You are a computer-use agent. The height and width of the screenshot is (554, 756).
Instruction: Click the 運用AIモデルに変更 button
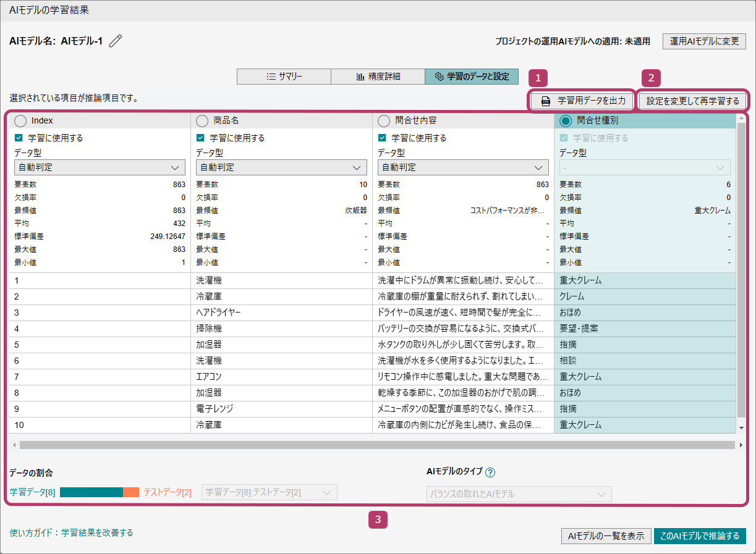click(x=704, y=41)
